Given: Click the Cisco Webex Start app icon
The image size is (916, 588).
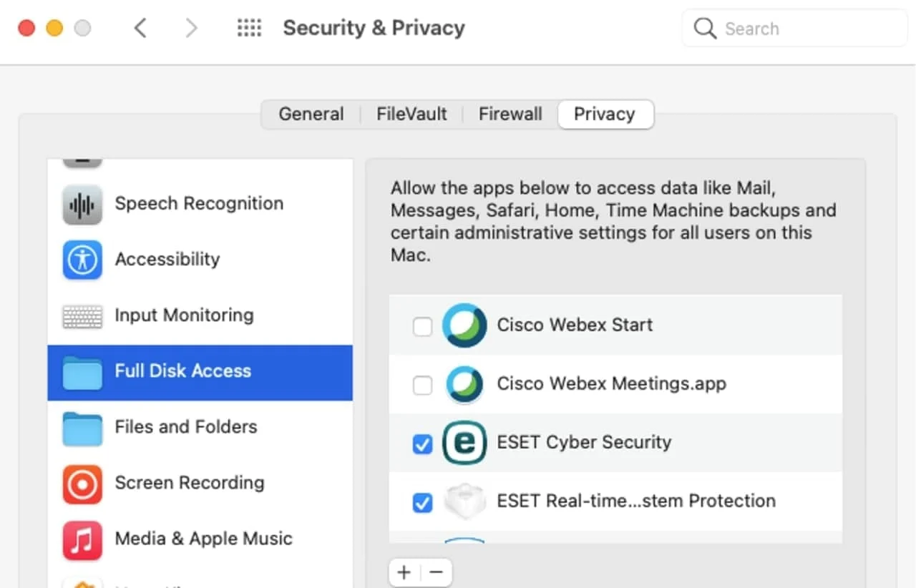Looking at the screenshot, I should tap(464, 325).
